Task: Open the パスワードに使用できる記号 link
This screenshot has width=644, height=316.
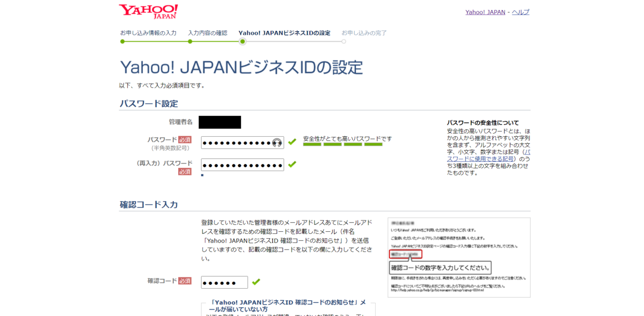Action: click(488, 155)
